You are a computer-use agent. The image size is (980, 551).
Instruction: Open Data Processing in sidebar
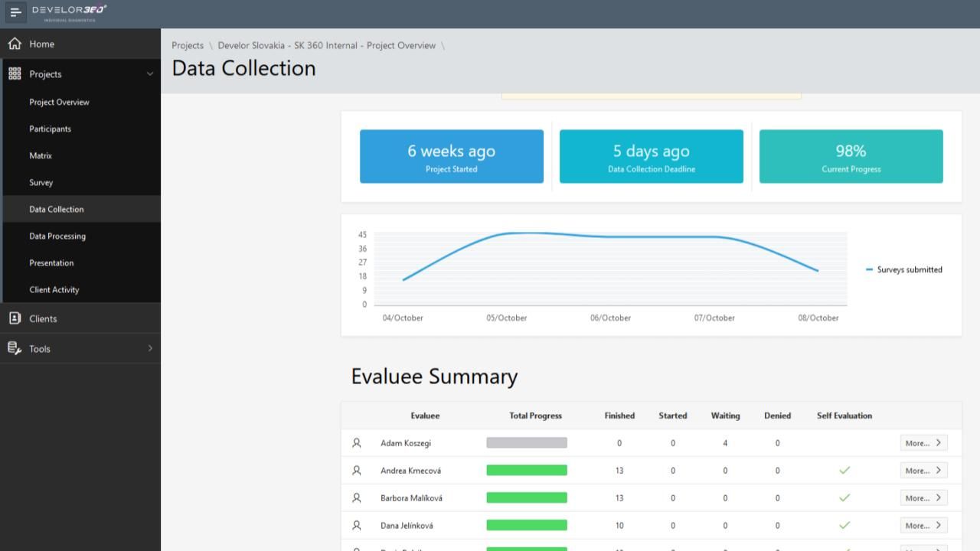click(x=57, y=236)
